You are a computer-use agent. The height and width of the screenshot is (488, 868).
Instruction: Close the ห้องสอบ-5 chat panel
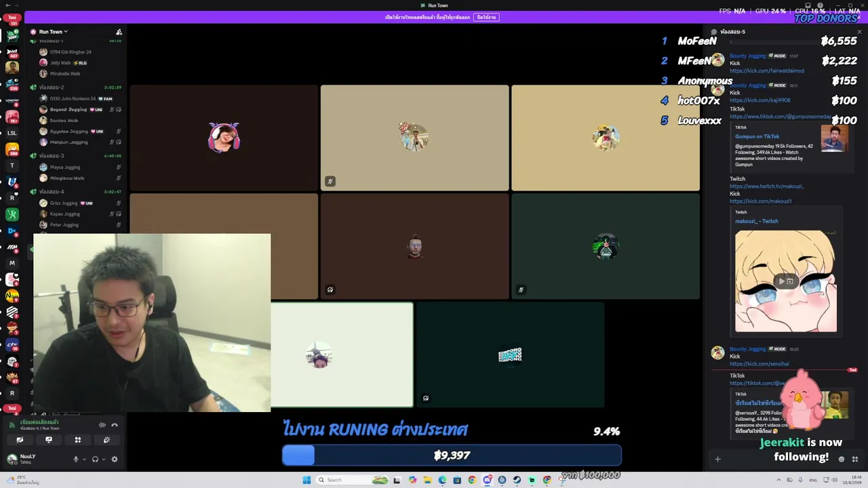click(x=859, y=32)
